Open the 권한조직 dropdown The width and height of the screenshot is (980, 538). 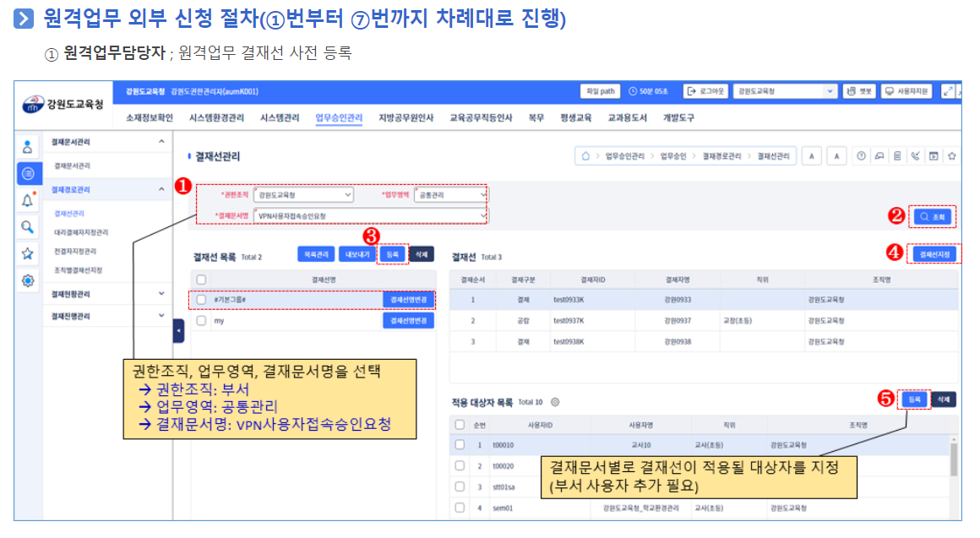coord(304,195)
